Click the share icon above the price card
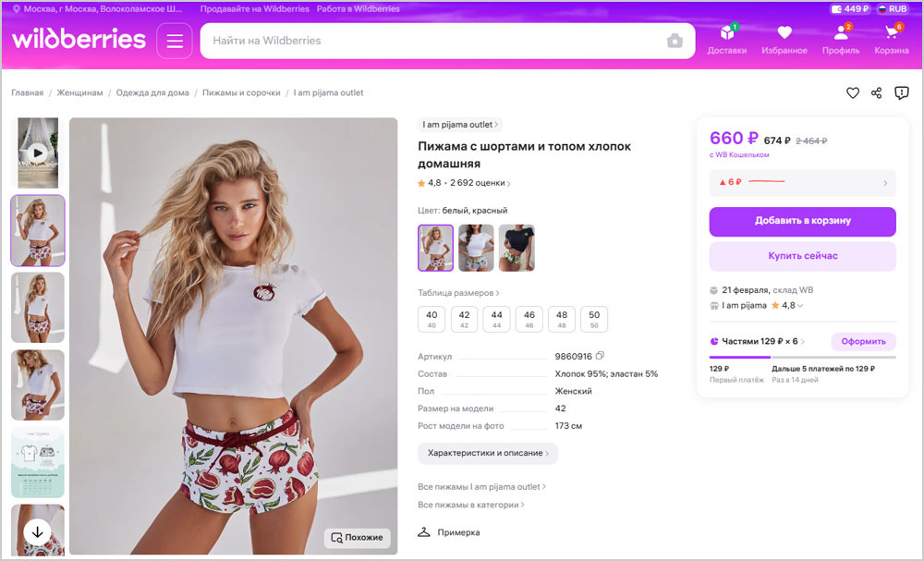The image size is (924, 561). coord(877,92)
